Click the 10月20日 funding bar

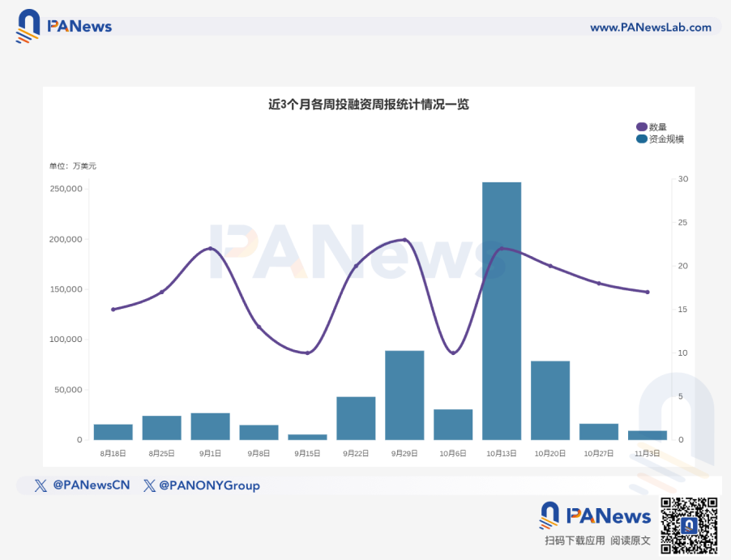(x=550, y=400)
